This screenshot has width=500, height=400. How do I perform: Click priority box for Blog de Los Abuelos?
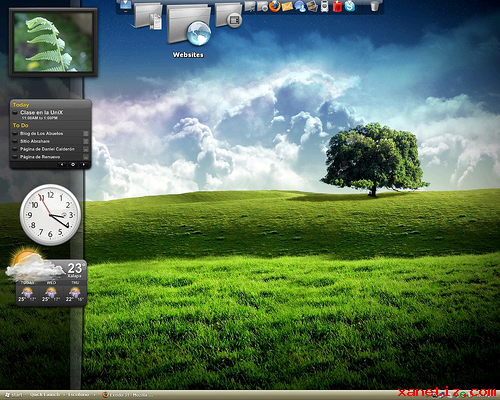click(x=86, y=133)
